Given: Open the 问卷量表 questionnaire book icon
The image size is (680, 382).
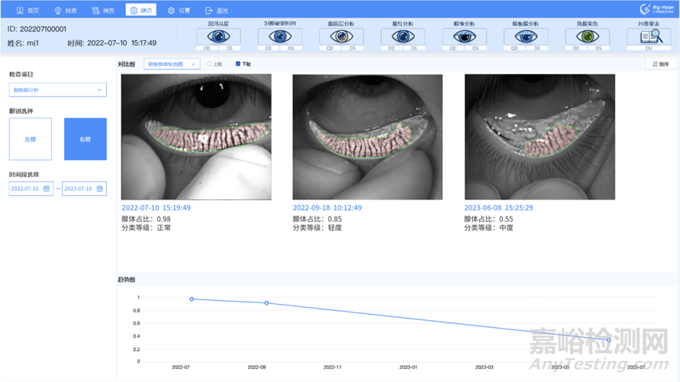Looking at the screenshot, I should pos(649,36).
